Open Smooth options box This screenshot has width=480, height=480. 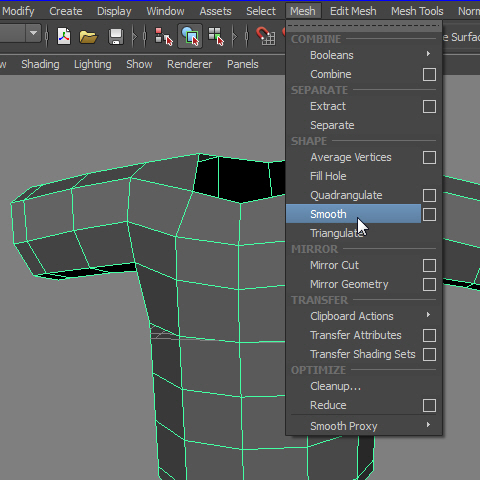click(429, 214)
